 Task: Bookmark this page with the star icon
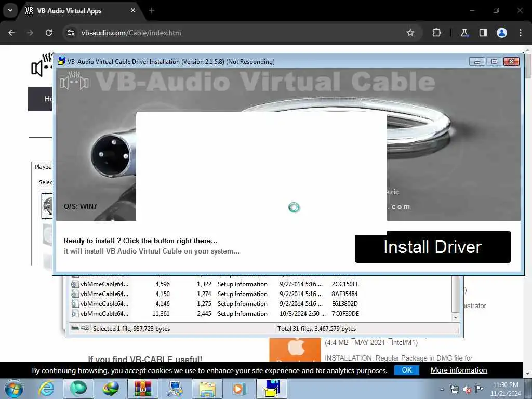[410, 33]
